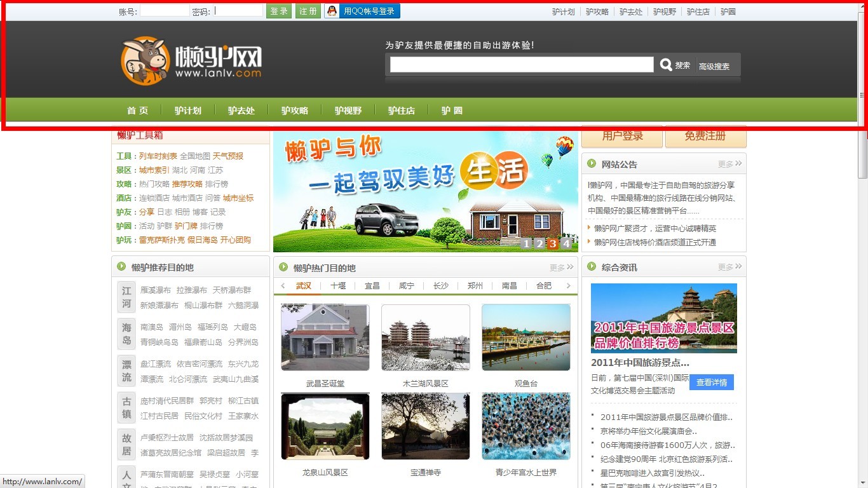Click the QQ penguin icon in login bar
868x488 pixels.
(x=332, y=11)
